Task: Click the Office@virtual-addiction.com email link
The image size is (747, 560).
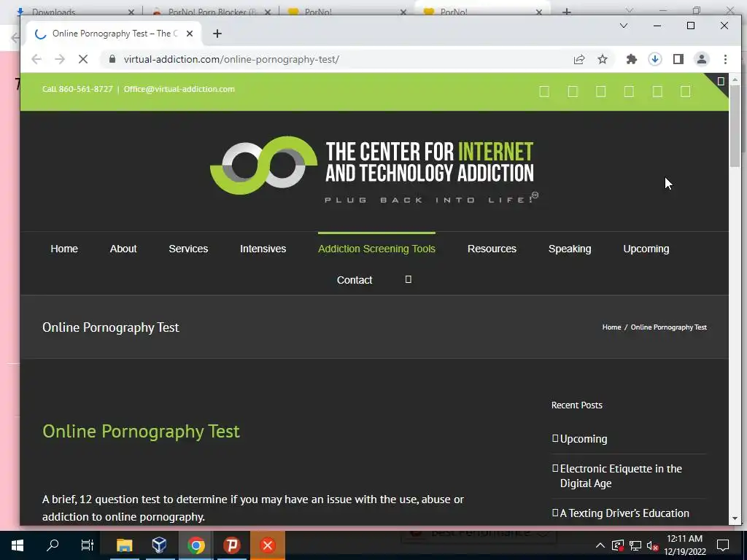Action: pyautogui.click(x=179, y=89)
